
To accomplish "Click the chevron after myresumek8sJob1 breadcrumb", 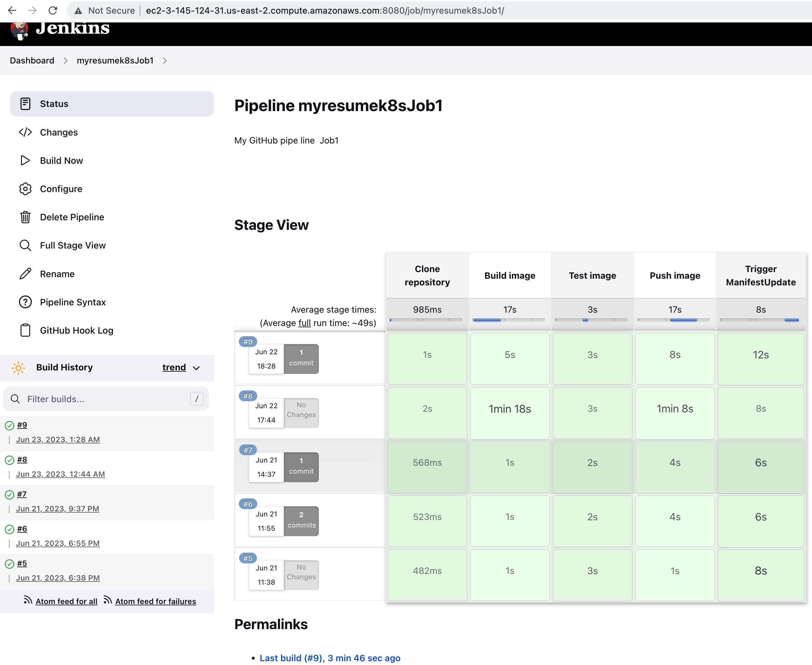I will coord(165,61).
